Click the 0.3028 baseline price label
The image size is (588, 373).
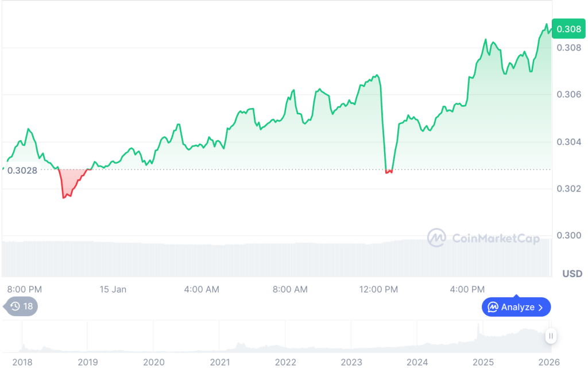click(22, 170)
